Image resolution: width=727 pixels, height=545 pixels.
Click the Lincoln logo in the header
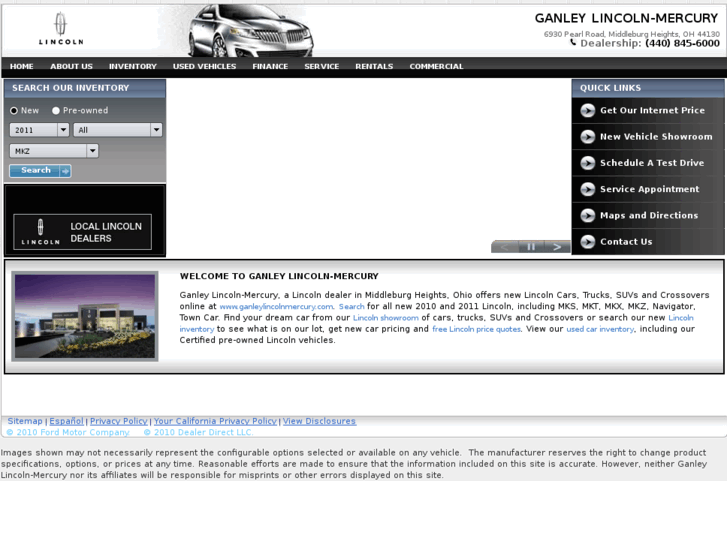(61, 29)
